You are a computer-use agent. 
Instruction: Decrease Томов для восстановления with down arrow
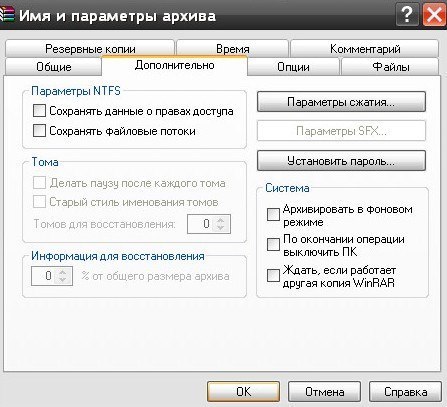click(x=221, y=228)
